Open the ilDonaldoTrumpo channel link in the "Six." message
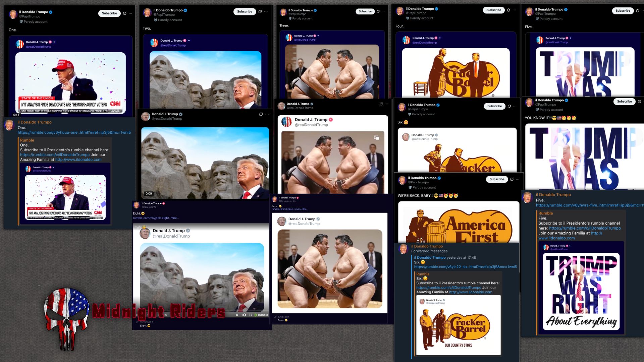 coord(448,288)
